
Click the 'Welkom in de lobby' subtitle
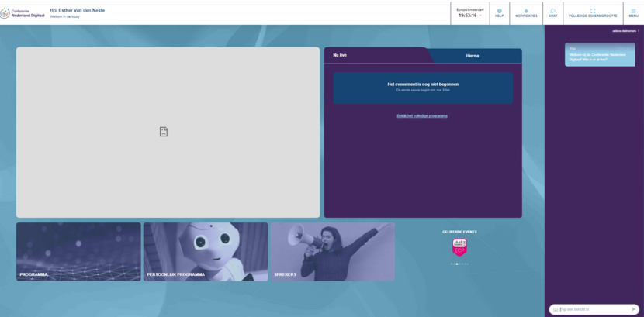65,17
